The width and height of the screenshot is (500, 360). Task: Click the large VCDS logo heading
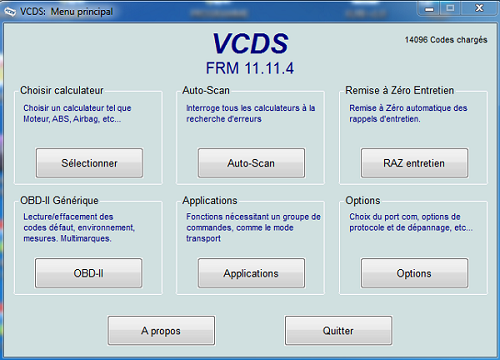coord(250,43)
